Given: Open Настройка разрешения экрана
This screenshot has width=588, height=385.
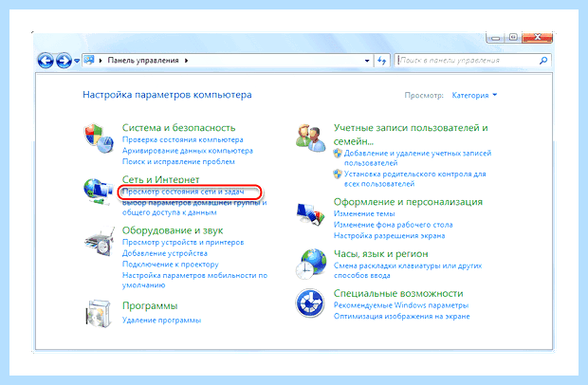Looking at the screenshot, I should 389,236.
